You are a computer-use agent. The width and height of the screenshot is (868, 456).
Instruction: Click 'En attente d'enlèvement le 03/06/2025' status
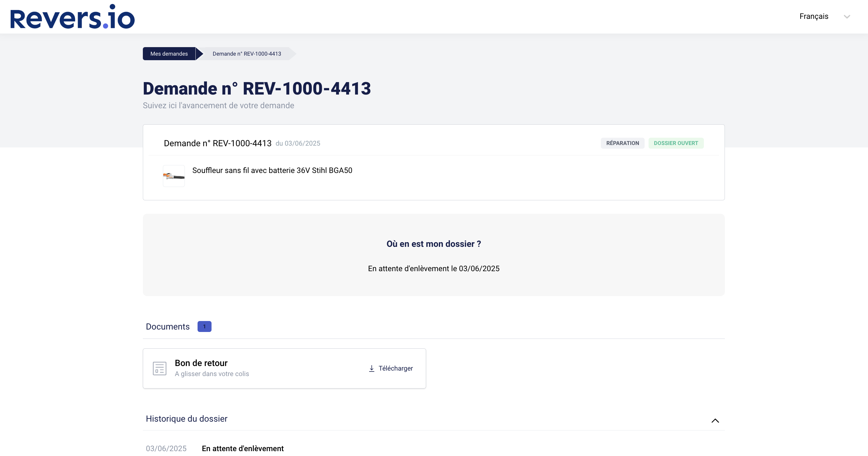pyautogui.click(x=434, y=268)
